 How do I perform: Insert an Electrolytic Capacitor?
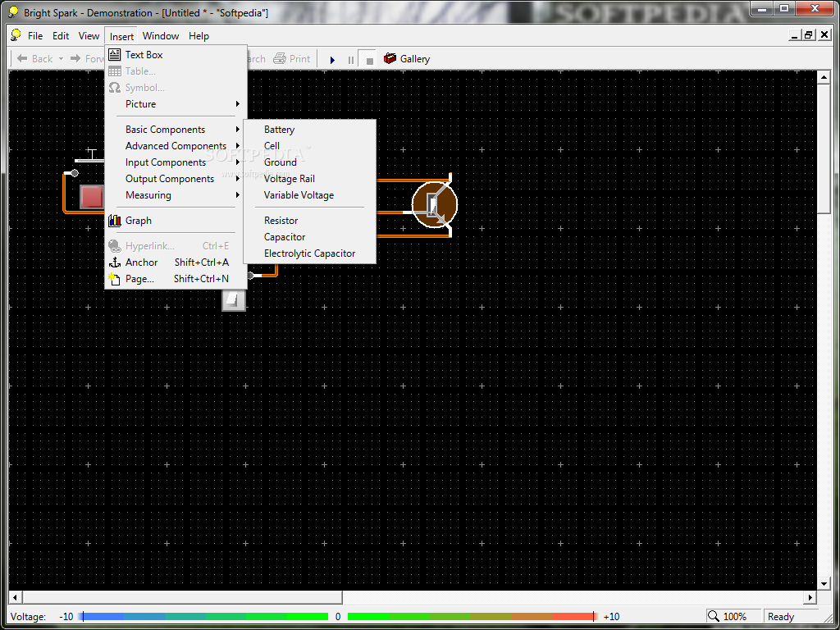(309, 253)
